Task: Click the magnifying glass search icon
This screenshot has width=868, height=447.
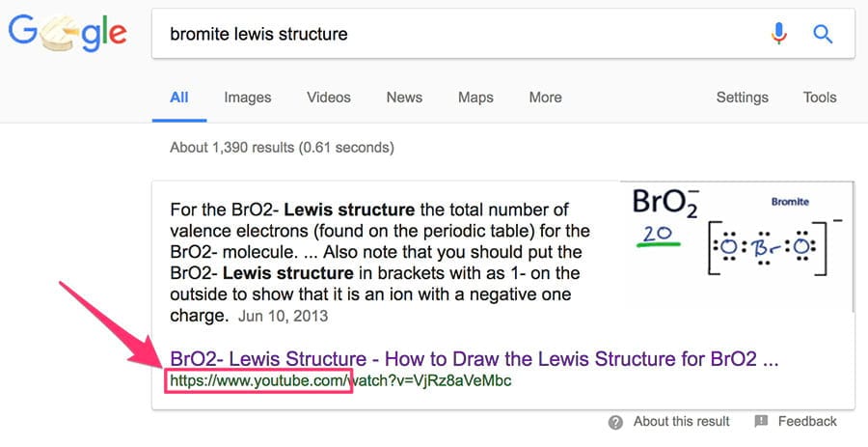Action: tap(823, 35)
